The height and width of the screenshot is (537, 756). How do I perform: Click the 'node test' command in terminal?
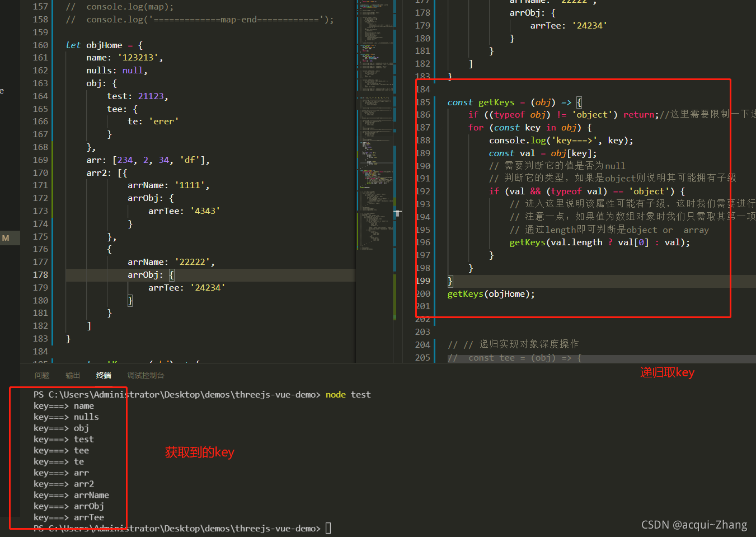click(348, 395)
